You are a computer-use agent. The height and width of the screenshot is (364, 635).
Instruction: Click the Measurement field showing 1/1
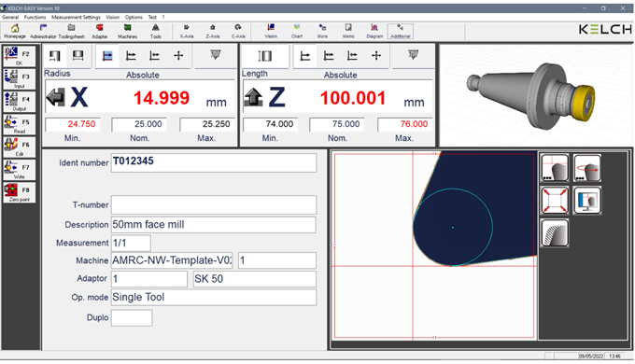(x=131, y=243)
